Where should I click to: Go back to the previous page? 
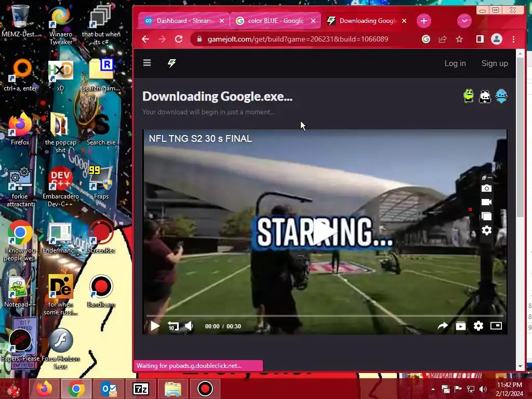click(145, 39)
